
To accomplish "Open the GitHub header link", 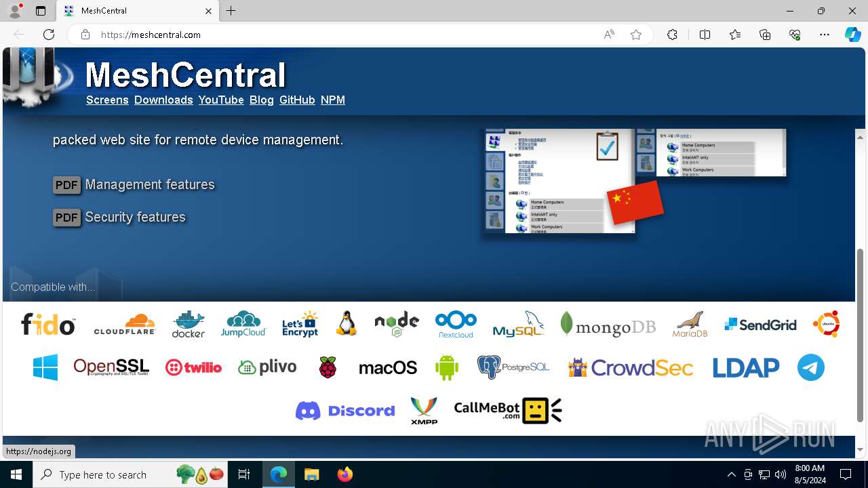I will [x=297, y=100].
